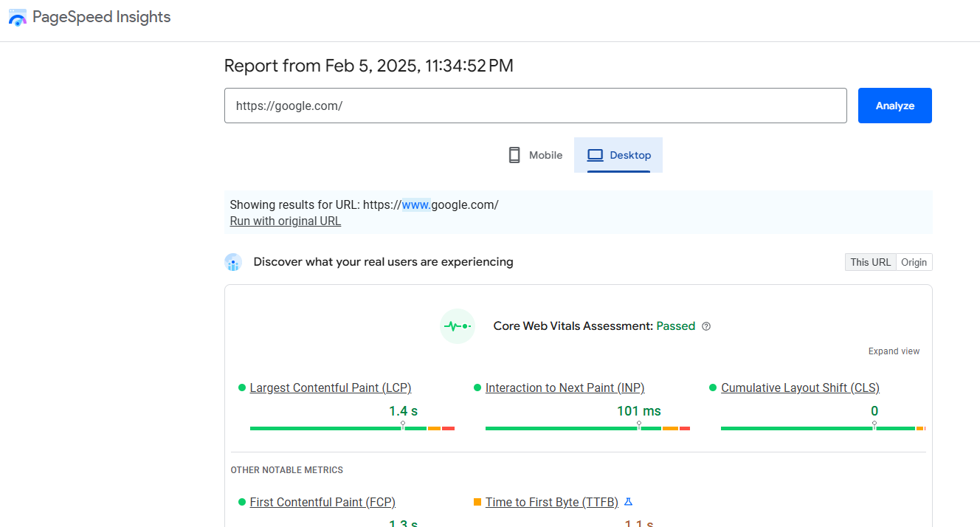Click the desktop laptop icon
This screenshot has width=980, height=527.
pyautogui.click(x=595, y=155)
